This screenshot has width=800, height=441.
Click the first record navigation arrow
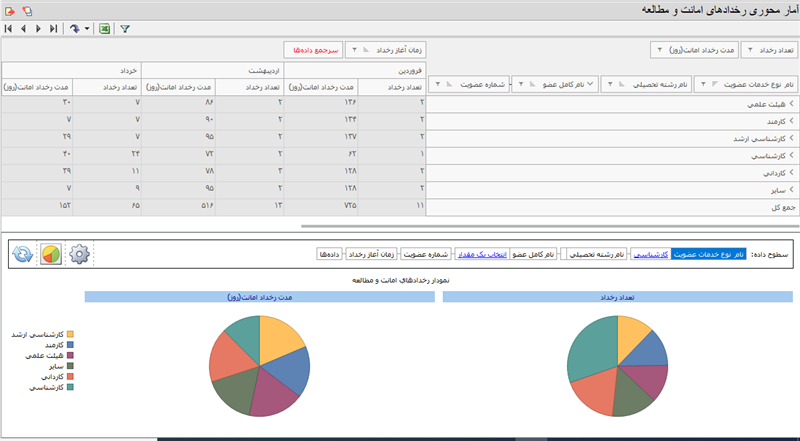(8, 29)
